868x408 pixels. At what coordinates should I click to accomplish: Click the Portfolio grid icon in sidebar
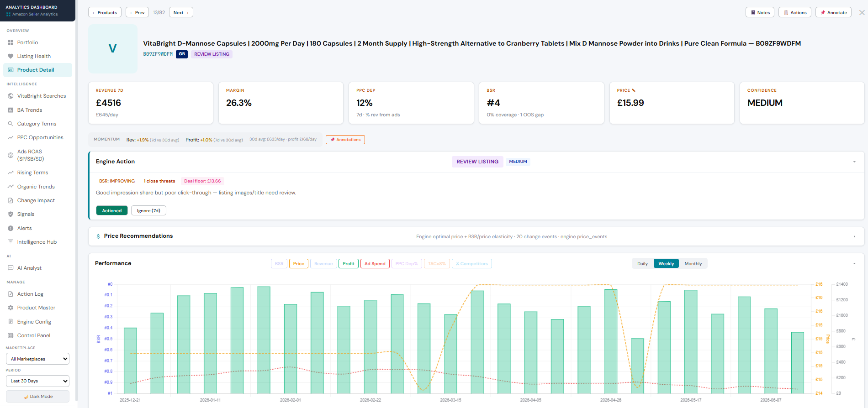11,42
